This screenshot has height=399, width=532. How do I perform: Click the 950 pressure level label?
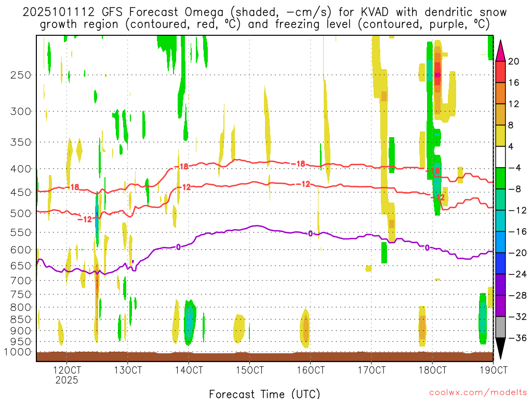tap(21, 342)
